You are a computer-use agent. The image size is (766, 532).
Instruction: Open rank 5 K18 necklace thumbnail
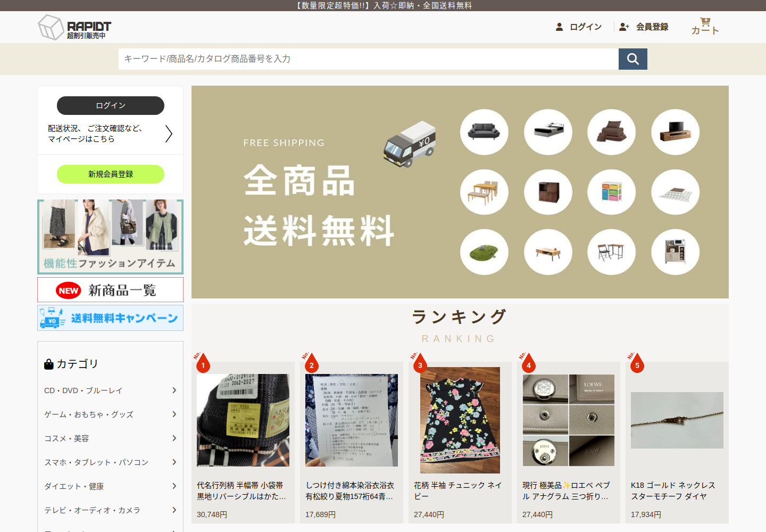point(677,420)
